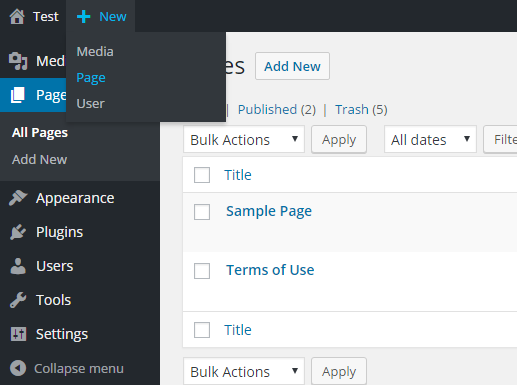Click the Add New button beside heading
This screenshot has width=517, height=385.
pos(292,66)
